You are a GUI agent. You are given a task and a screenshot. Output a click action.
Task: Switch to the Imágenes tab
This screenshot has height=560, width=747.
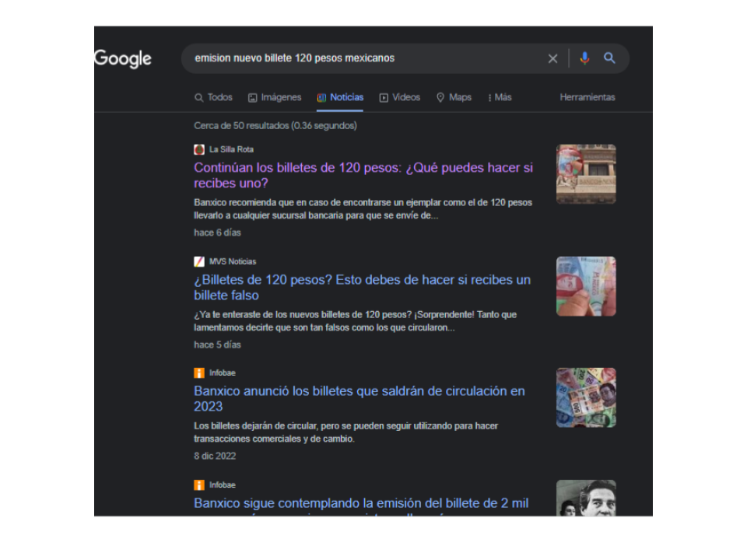pos(275,97)
